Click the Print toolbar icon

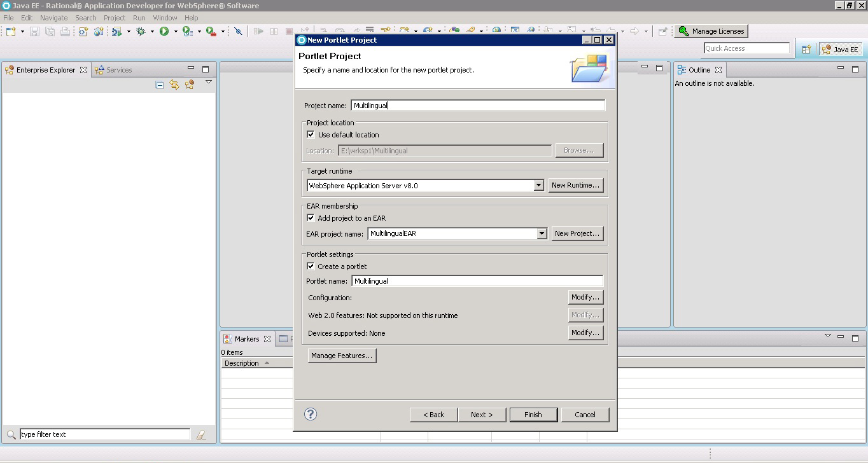click(65, 31)
